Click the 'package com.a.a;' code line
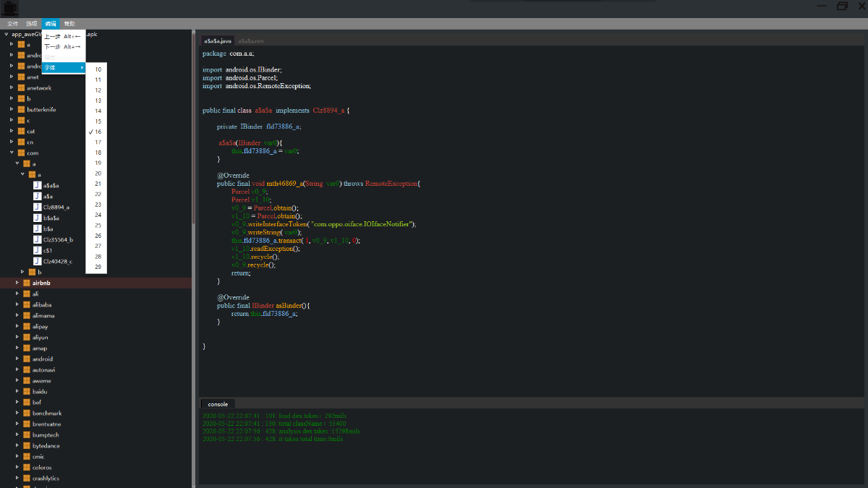 coord(229,53)
